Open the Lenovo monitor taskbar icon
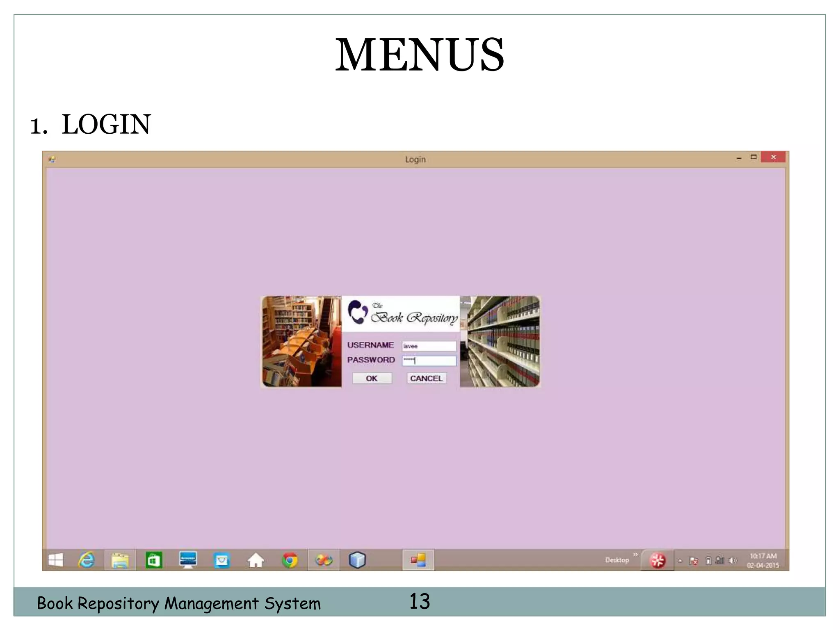This screenshot has width=840, height=630. click(x=188, y=560)
